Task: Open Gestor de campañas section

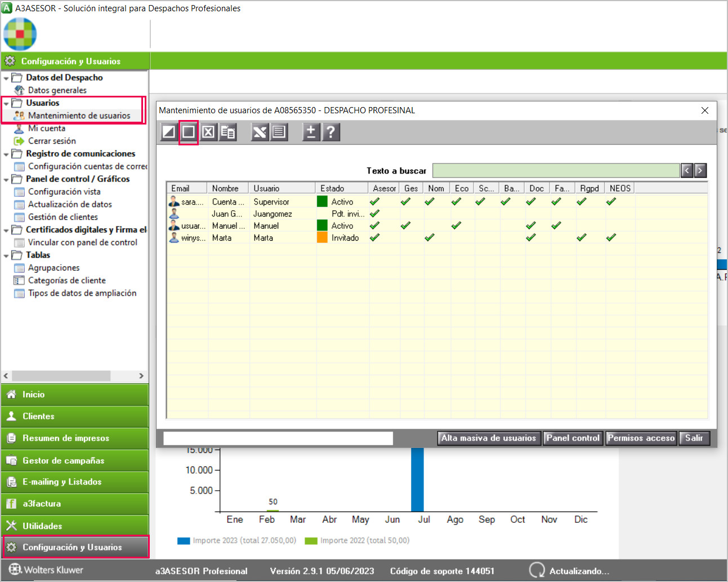Action: pos(75,460)
